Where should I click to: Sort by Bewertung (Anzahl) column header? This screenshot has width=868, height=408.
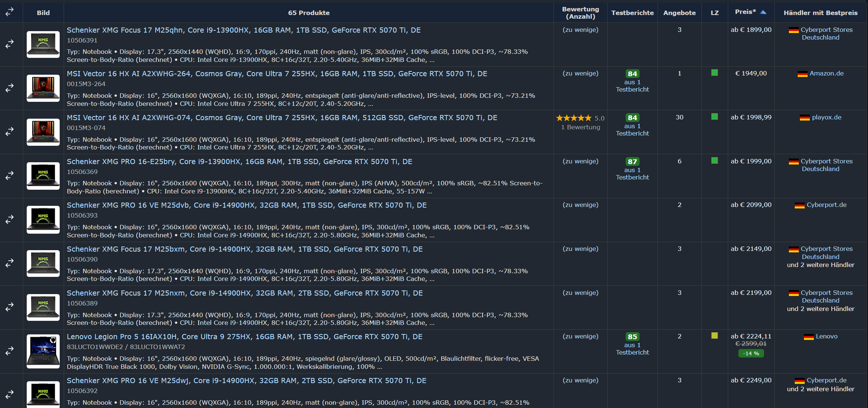tap(580, 13)
